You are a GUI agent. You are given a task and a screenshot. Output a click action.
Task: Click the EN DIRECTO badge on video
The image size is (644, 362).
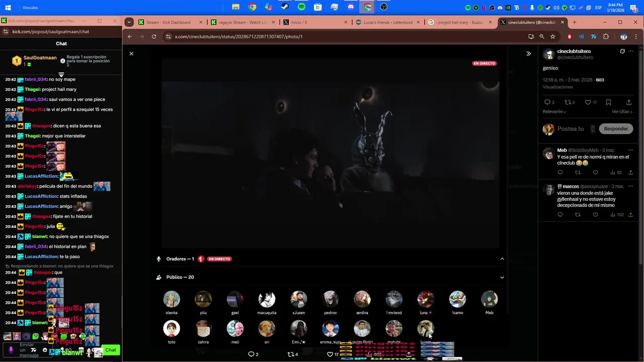pos(484,63)
